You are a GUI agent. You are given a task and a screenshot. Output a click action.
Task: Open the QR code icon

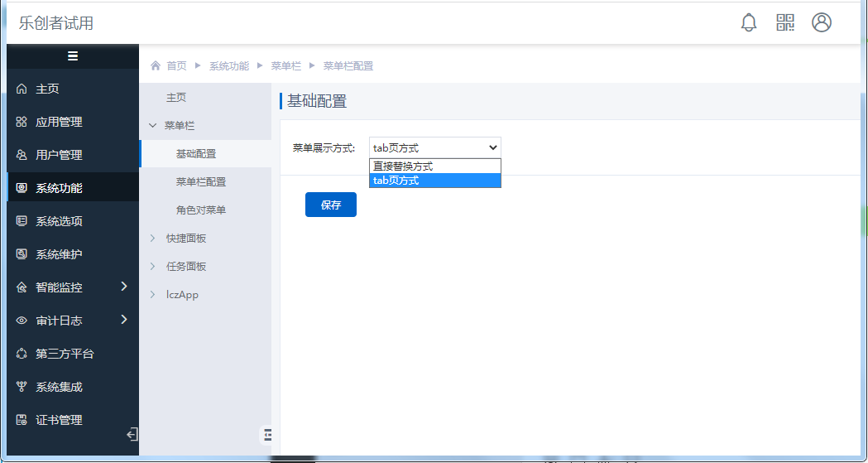coord(785,22)
